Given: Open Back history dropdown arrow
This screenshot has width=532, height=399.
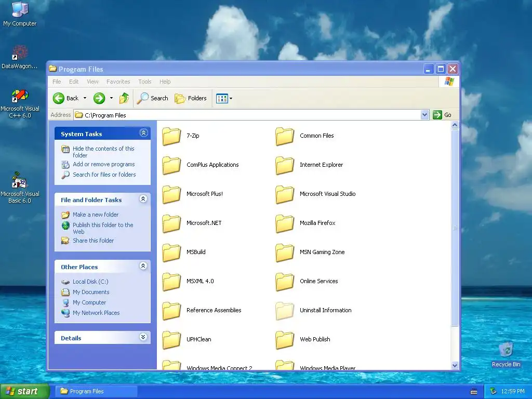Looking at the screenshot, I should 85,98.
